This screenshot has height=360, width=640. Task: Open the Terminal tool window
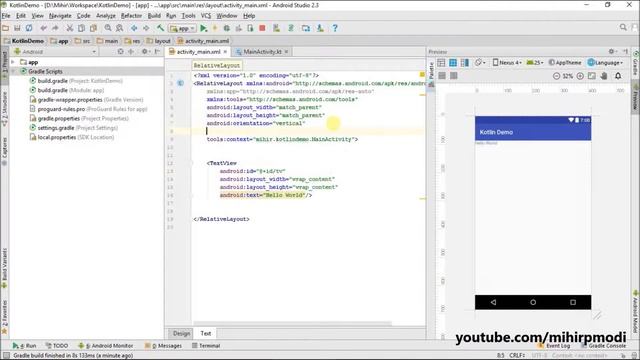click(206, 346)
